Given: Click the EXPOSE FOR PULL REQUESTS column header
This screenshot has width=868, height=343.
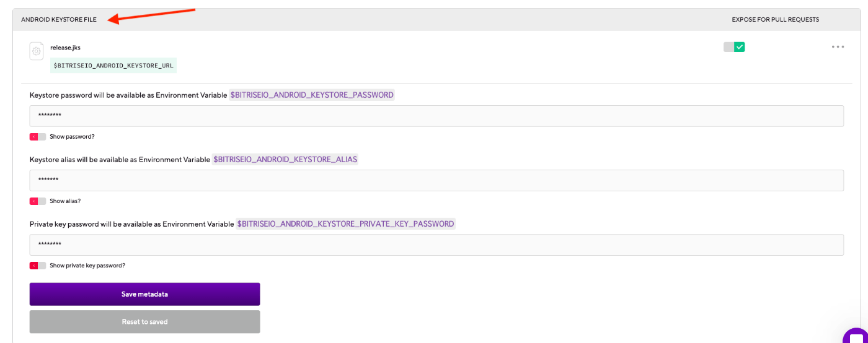Looking at the screenshot, I should point(775,20).
